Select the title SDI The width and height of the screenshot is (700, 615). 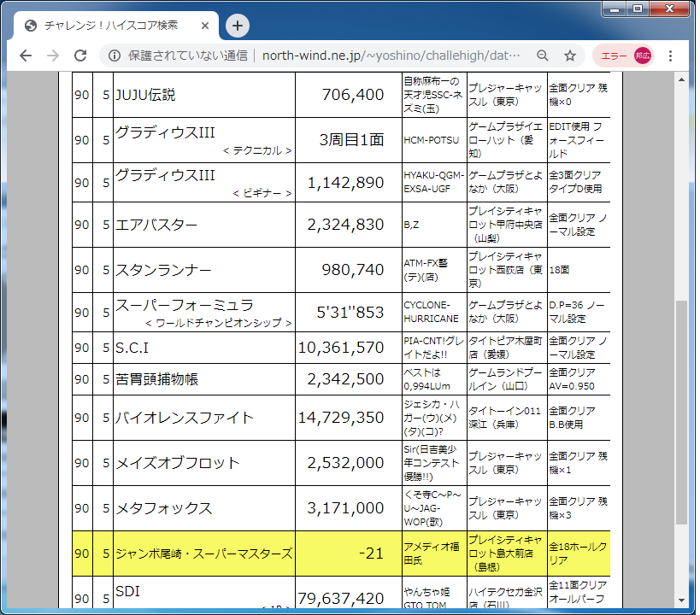pos(127,591)
